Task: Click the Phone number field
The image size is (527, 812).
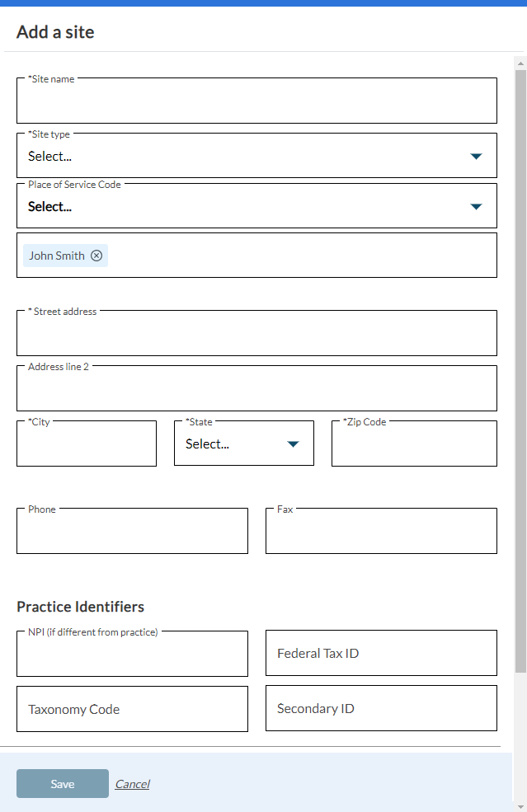Action: pos(132,533)
